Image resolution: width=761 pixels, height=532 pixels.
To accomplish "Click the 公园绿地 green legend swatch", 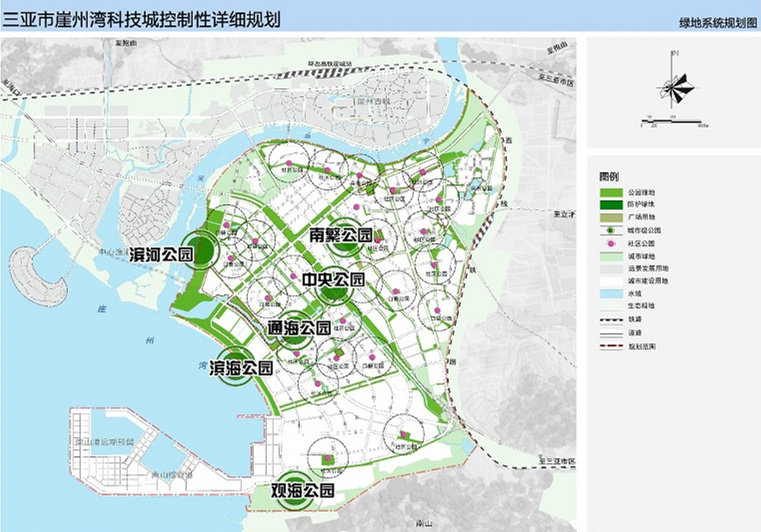I will coord(611,191).
